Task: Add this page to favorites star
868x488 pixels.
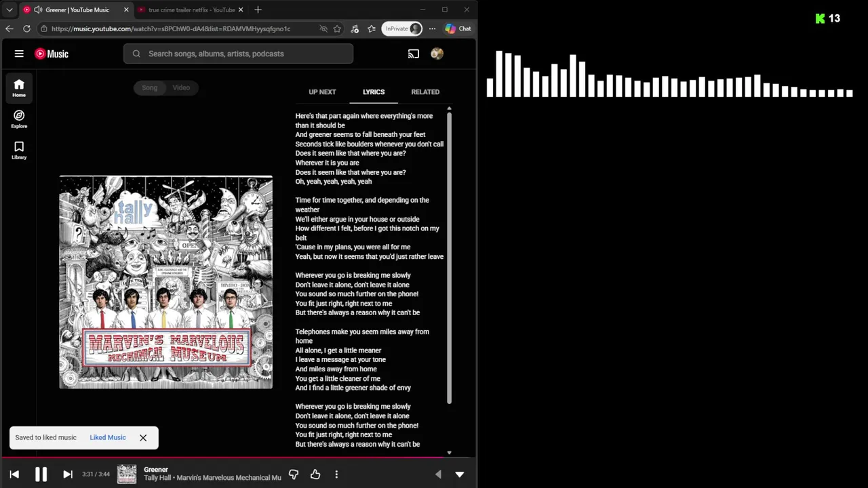Action: 337,28
